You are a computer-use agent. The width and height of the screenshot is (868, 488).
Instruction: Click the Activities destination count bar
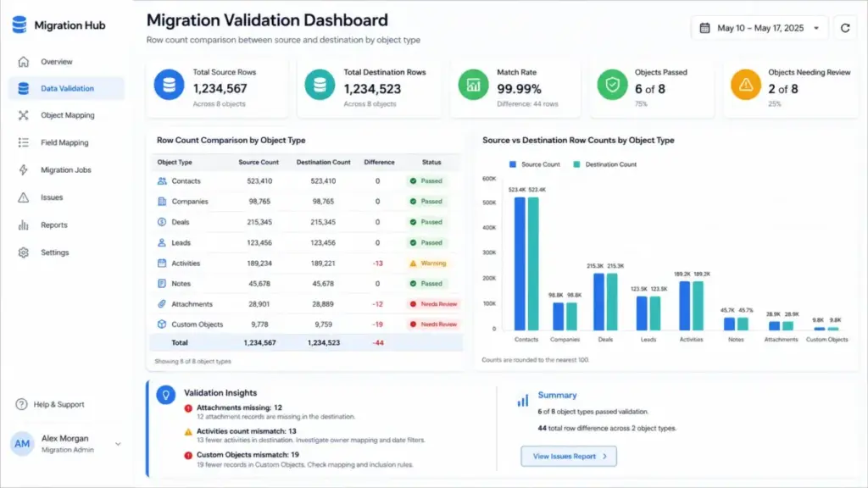pos(698,306)
